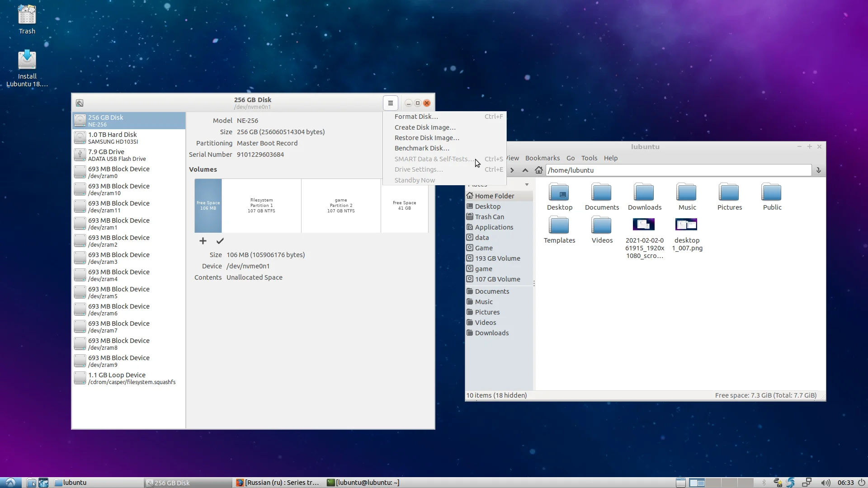Expand the Places side pane dropdown
868x488 pixels.
[x=527, y=185]
